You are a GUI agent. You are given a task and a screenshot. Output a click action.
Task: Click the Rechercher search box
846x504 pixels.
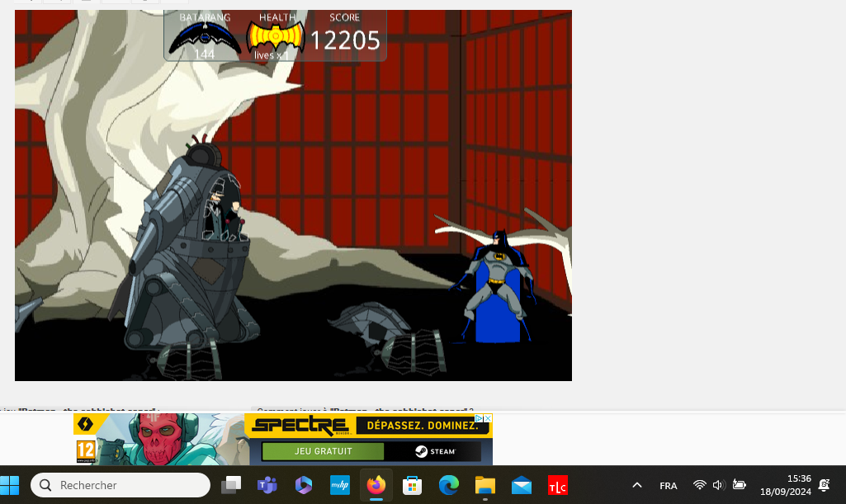(x=121, y=485)
